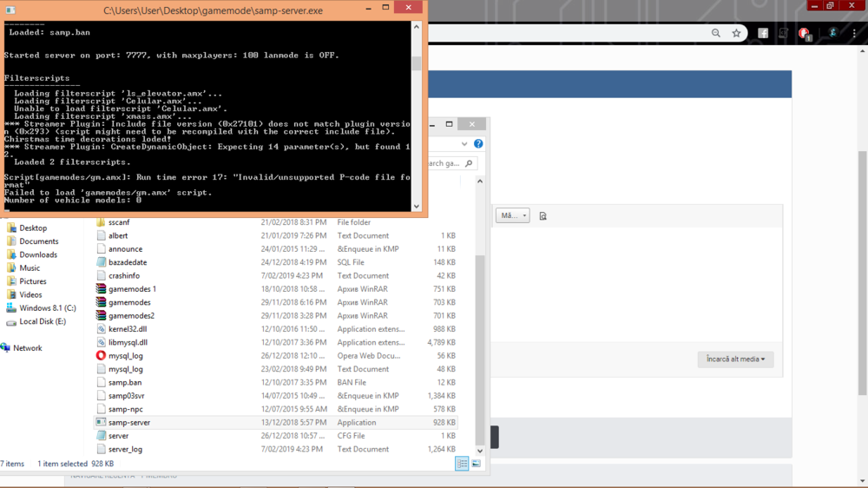Select the samp03svr file
The width and height of the screenshot is (868, 488).
tap(126, 395)
